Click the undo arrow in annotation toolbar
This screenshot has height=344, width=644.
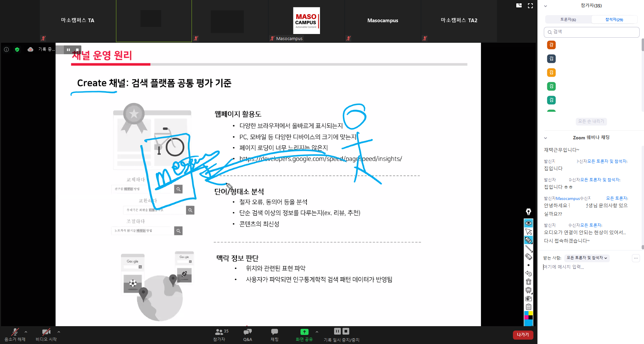528,274
